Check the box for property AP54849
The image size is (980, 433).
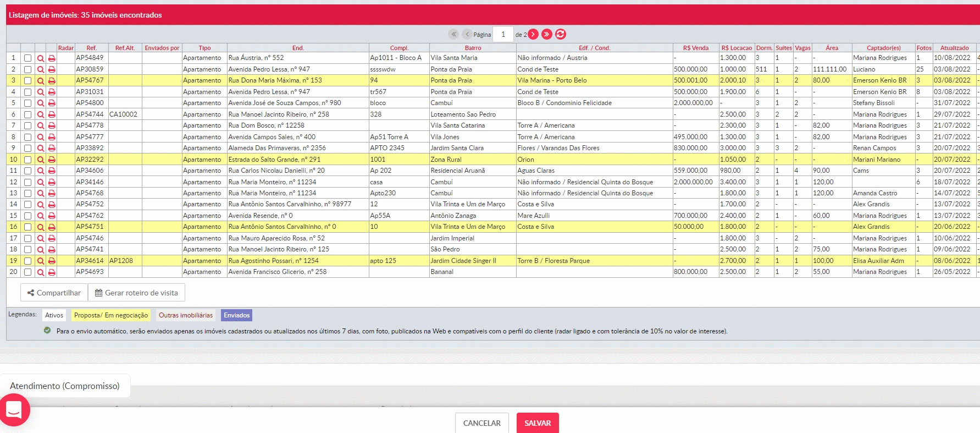coord(27,58)
